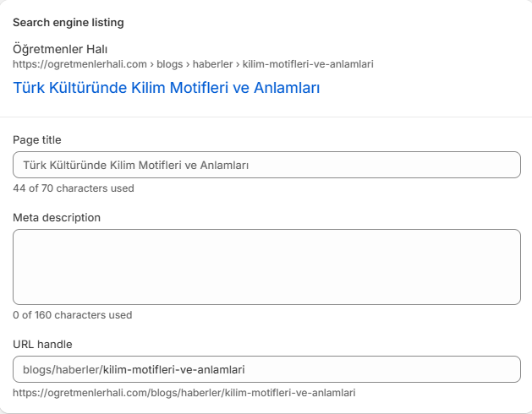The height and width of the screenshot is (414, 532).
Task: Place cursor at end of Page title text
Action: (x=250, y=165)
